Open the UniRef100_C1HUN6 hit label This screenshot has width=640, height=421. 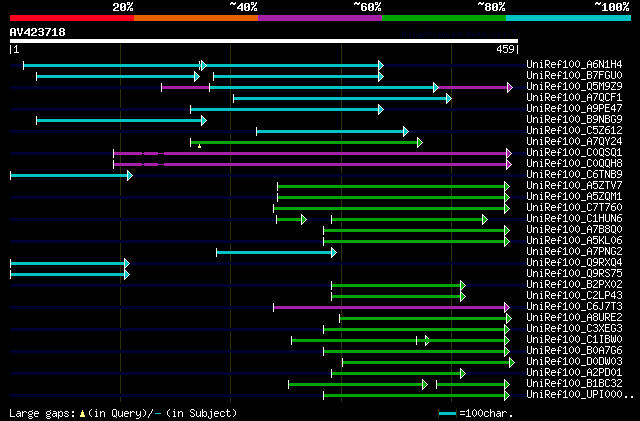[x=574, y=219]
